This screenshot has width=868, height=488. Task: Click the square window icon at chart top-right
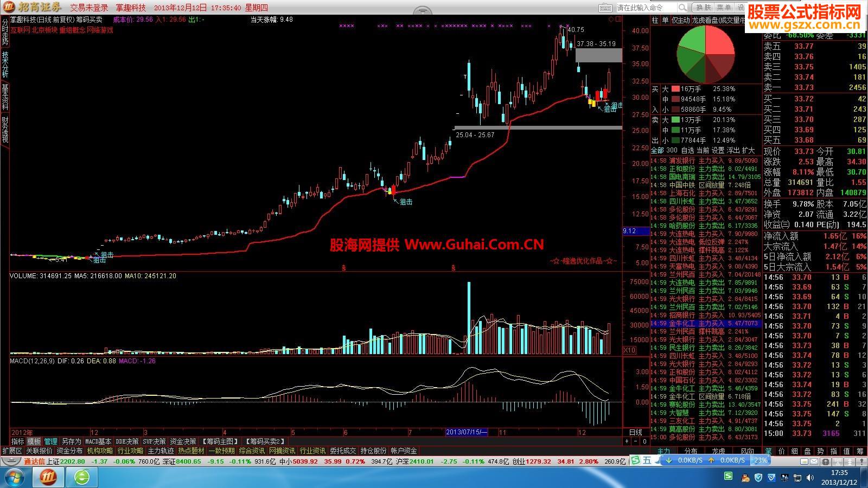(618, 20)
